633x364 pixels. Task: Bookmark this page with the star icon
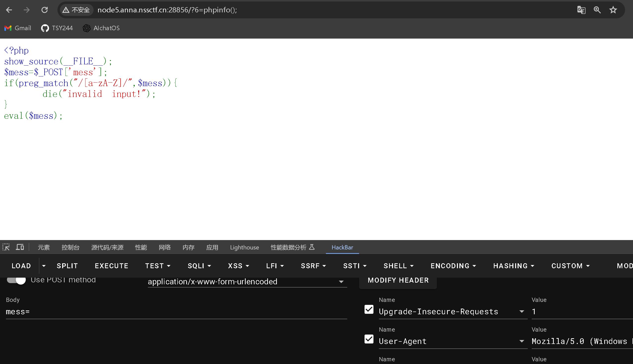click(613, 10)
